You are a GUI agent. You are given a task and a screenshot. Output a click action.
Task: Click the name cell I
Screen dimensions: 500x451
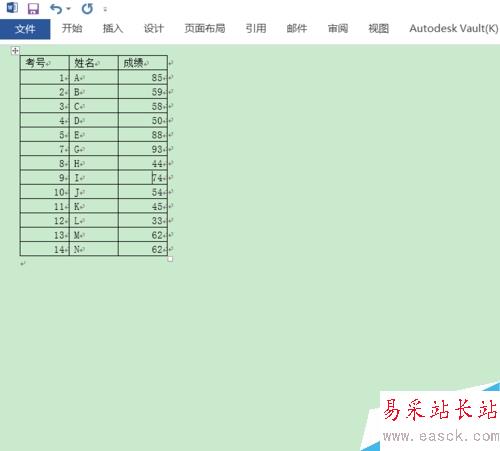[x=94, y=178]
